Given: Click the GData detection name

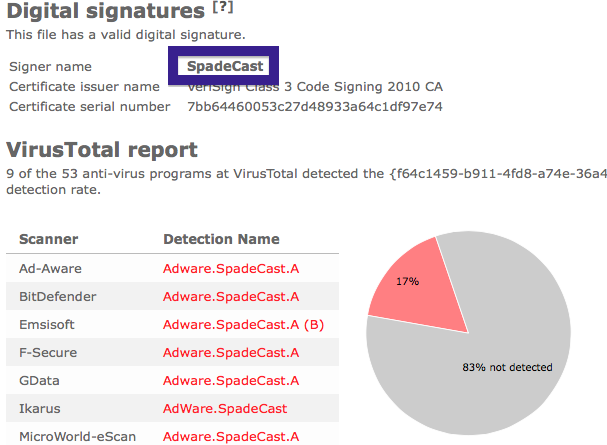Looking at the screenshot, I should coord(231,380).
